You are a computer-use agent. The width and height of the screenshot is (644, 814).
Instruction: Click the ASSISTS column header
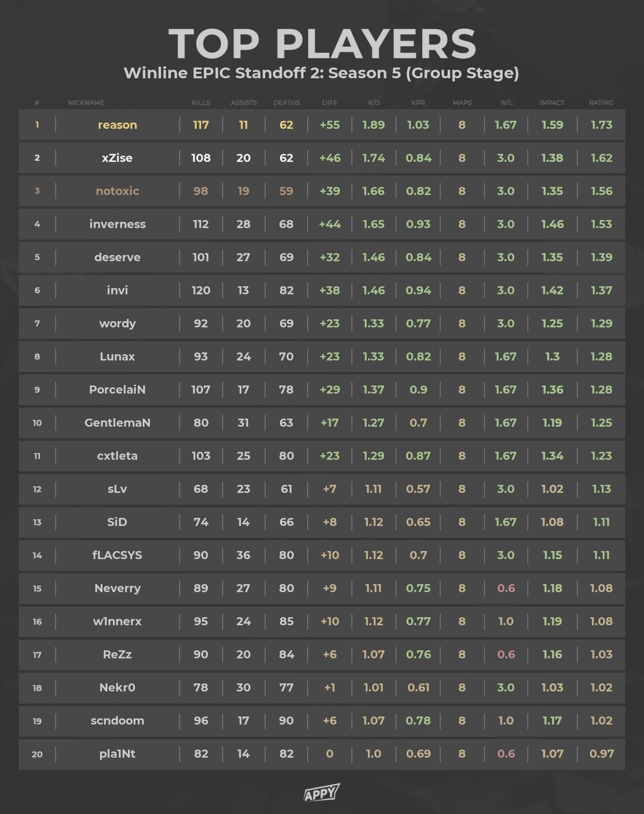[x=244, y=103]
